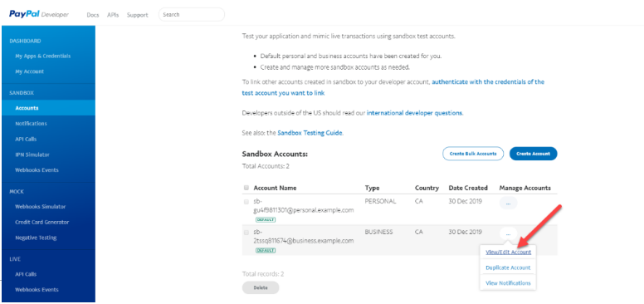Click the Create Bulk Accounts button
This screenshot has width=644, height=304.
tap(473, 154)
